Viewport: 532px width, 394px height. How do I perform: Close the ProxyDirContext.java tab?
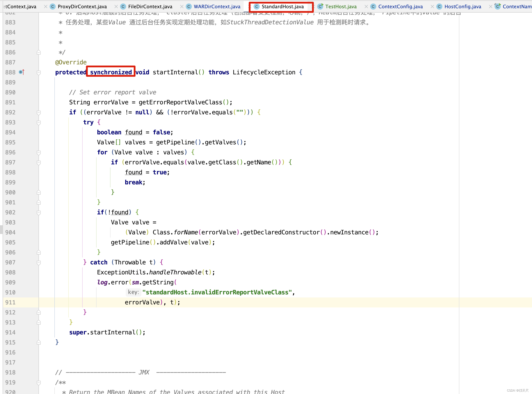point(116,7)
